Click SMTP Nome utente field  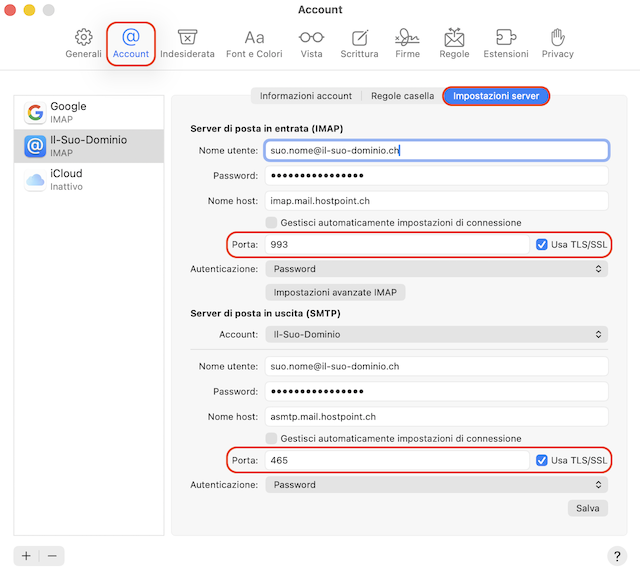pos(436,366)
